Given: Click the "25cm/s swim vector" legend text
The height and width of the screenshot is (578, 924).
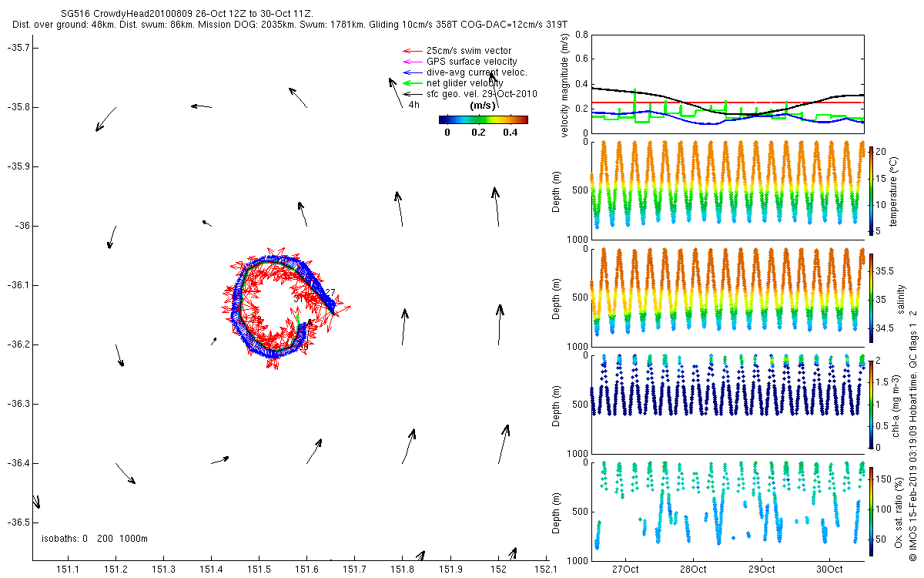Looking at the screenshot, I should [x=468, y=51].
